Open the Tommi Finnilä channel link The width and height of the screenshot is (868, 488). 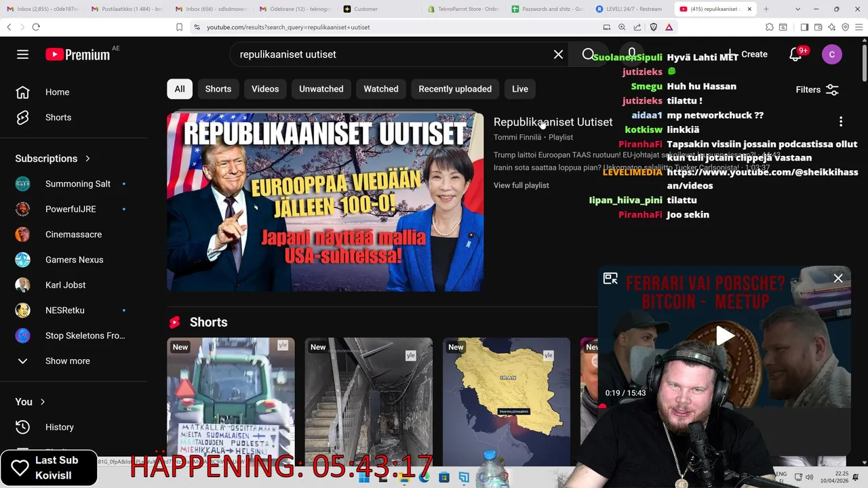click(x=517, y=137)
